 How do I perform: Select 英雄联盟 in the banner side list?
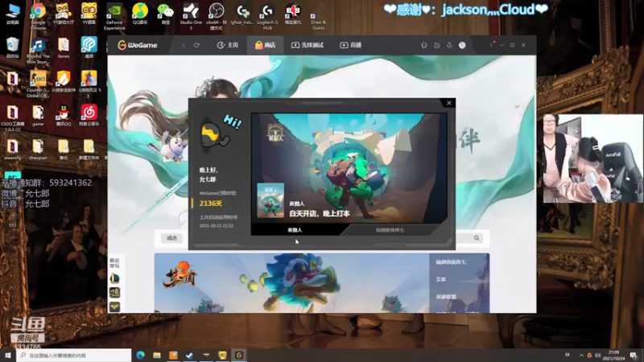tap(446, 297)
